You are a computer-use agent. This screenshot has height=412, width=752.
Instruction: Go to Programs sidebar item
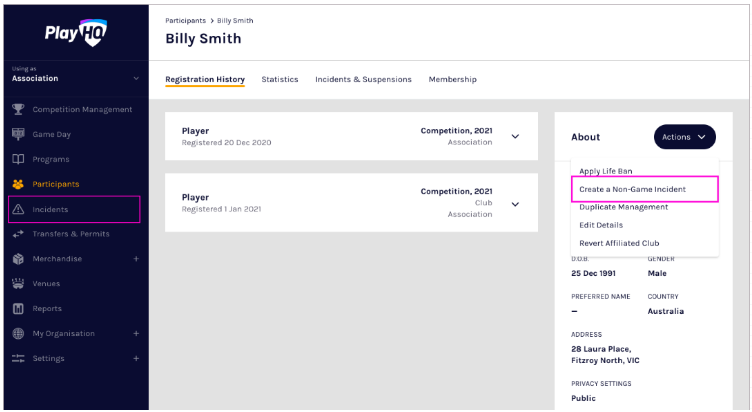pos(51,159)
